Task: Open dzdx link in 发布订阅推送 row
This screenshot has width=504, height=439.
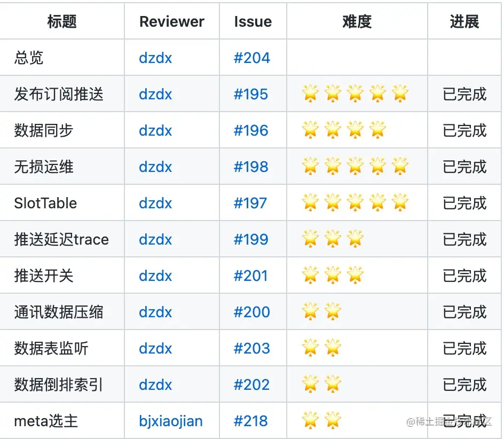Action: click(x=155, y=94)
